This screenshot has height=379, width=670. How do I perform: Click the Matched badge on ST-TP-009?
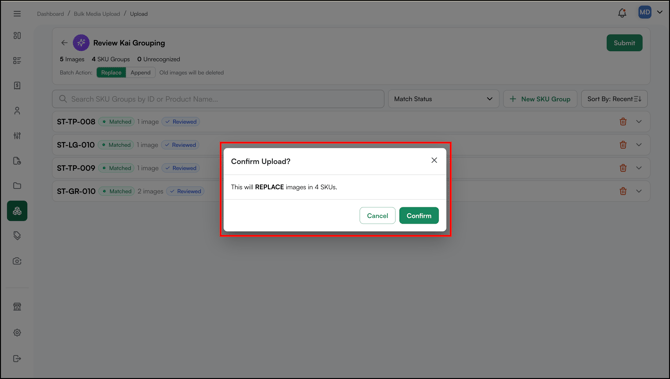[x=117, y=168]
